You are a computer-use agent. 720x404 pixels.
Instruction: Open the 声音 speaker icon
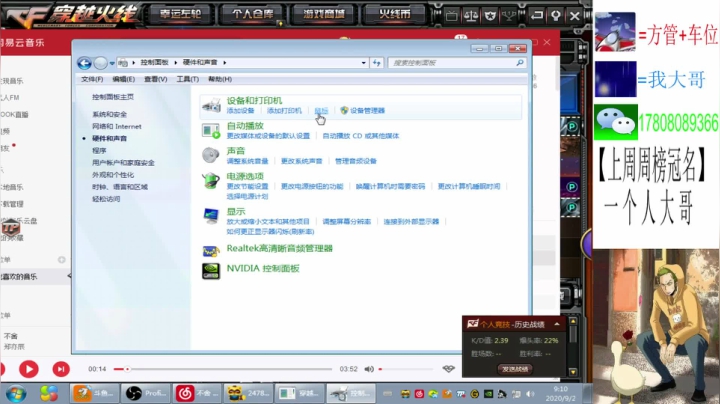[211, 156]
